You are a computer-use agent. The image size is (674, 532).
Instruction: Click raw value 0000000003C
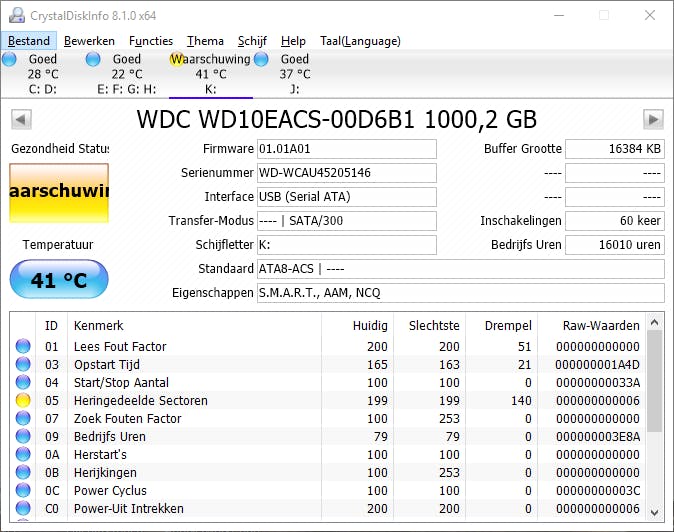pos(597,490)
